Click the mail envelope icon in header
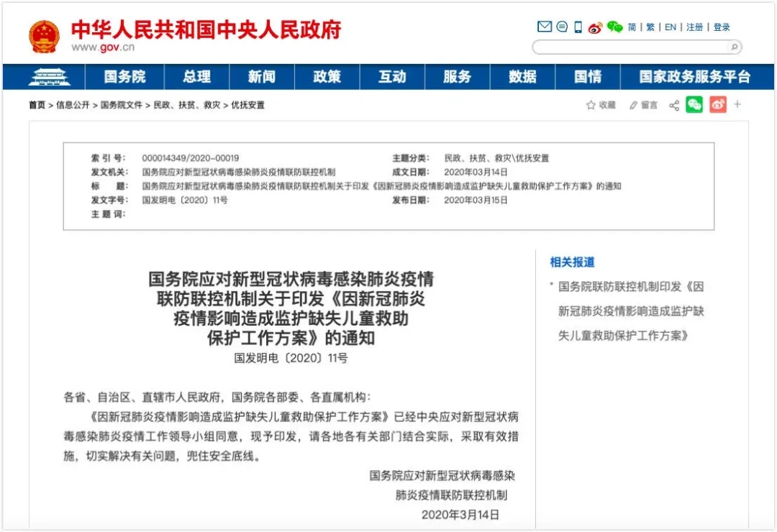 [545, 27]
